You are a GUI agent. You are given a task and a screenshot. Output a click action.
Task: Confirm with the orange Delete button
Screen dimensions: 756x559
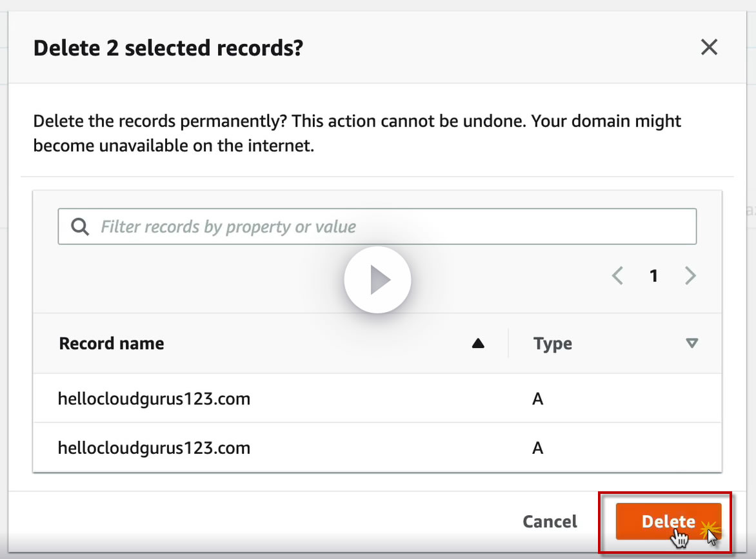click(668, 522)
